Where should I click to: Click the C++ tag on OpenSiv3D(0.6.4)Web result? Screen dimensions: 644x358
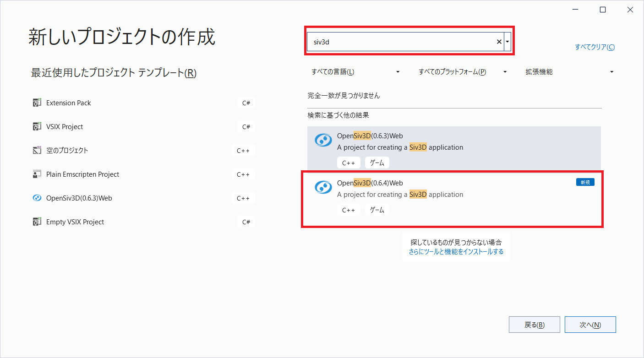[349, 210]
